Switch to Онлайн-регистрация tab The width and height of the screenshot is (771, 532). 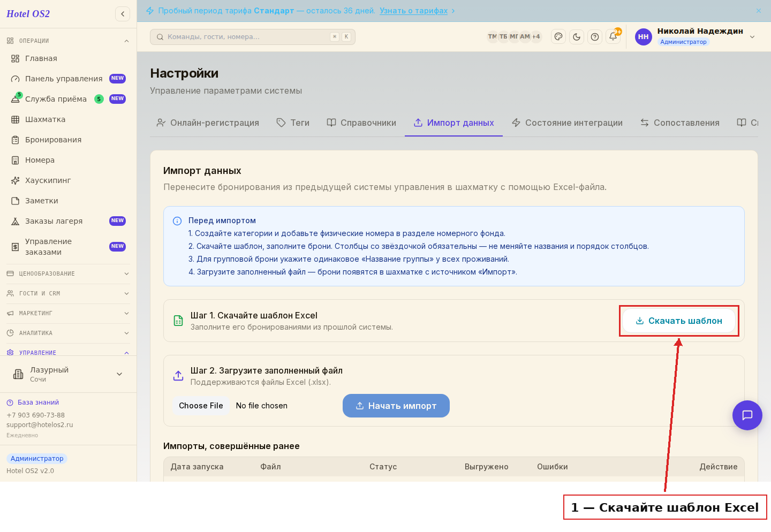208,123
